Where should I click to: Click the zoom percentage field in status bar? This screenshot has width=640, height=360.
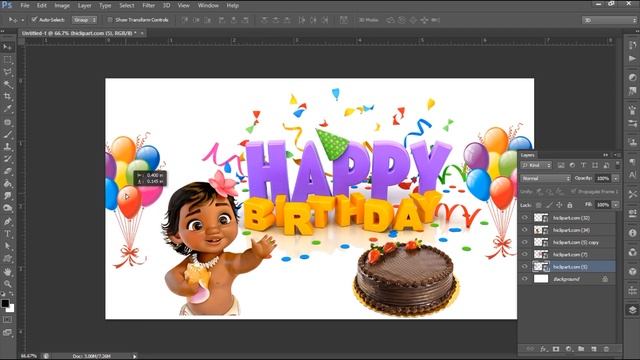pos(29,356)
